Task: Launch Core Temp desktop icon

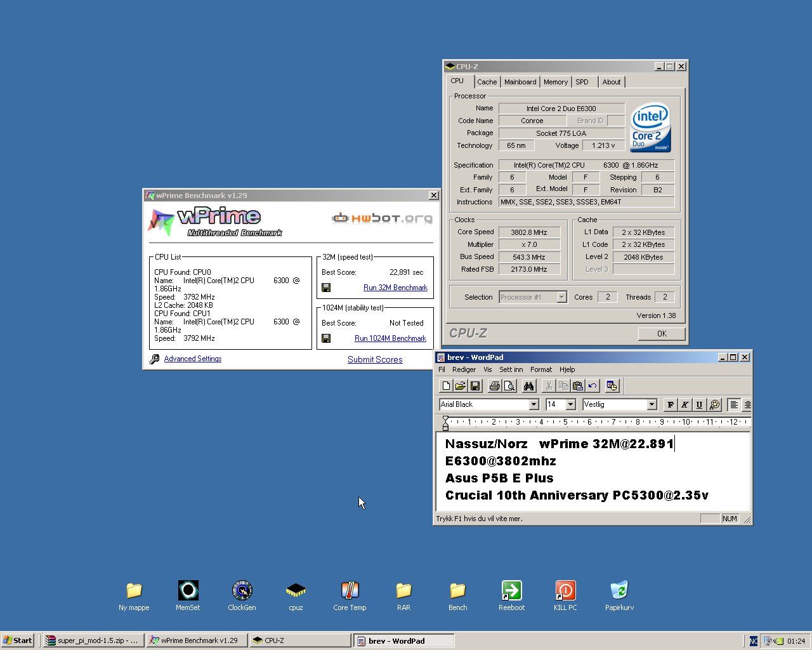Action: [350, 596]
